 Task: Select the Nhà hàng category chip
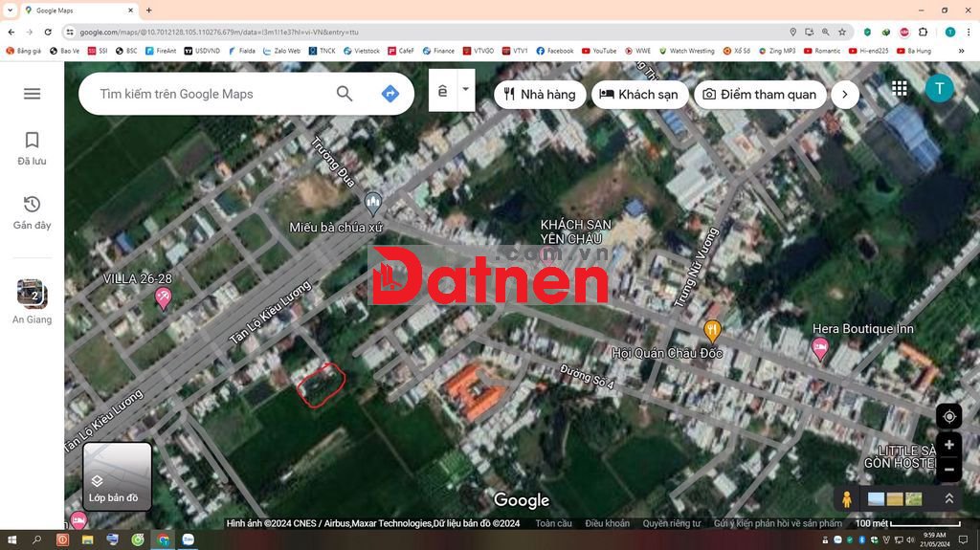coord(540,94)
